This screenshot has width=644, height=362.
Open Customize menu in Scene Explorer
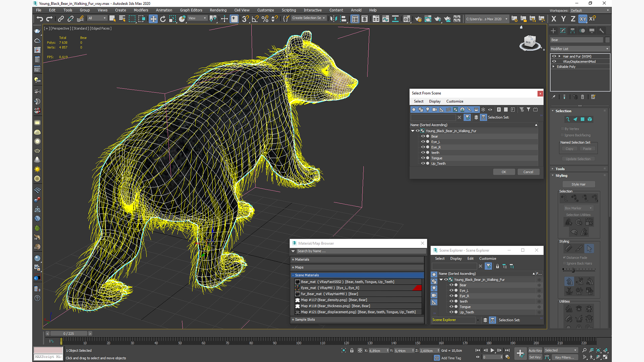pos(488,258)
